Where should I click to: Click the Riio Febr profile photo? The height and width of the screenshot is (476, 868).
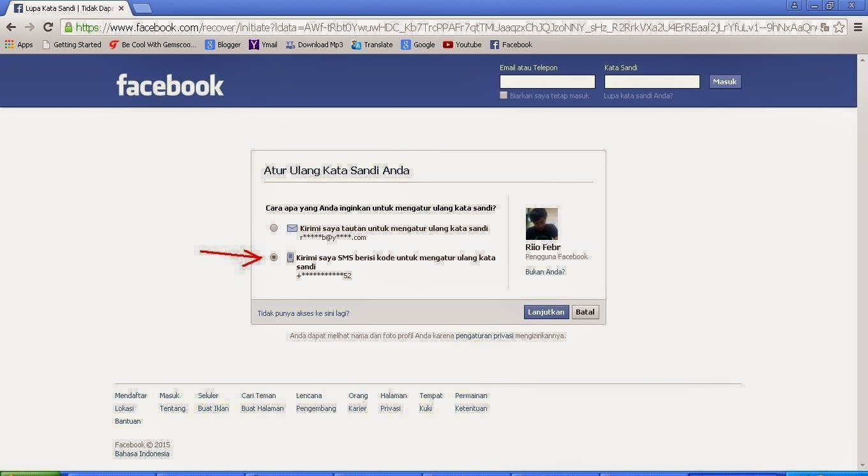tap(541, 223)
